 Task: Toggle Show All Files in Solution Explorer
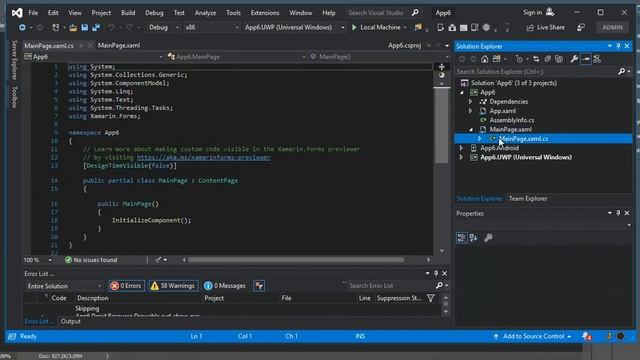pyautogui.click(x=559, y=59)
